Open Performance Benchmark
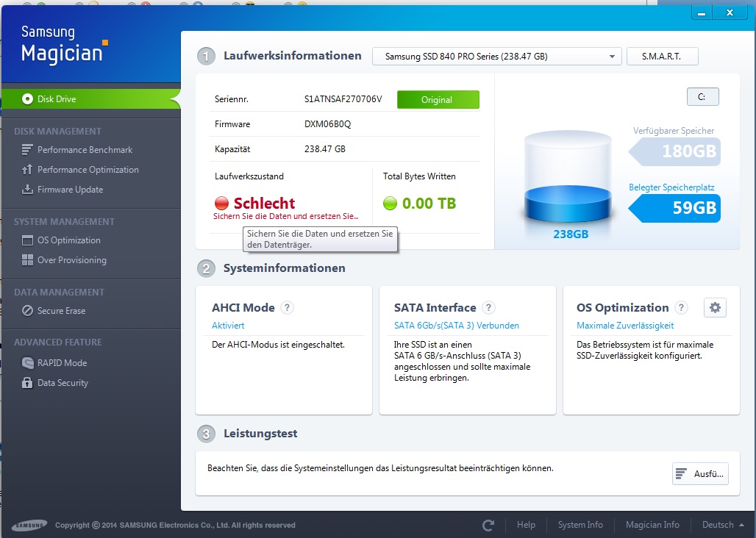The image size is (756, 538). click(x=85, y=150)
